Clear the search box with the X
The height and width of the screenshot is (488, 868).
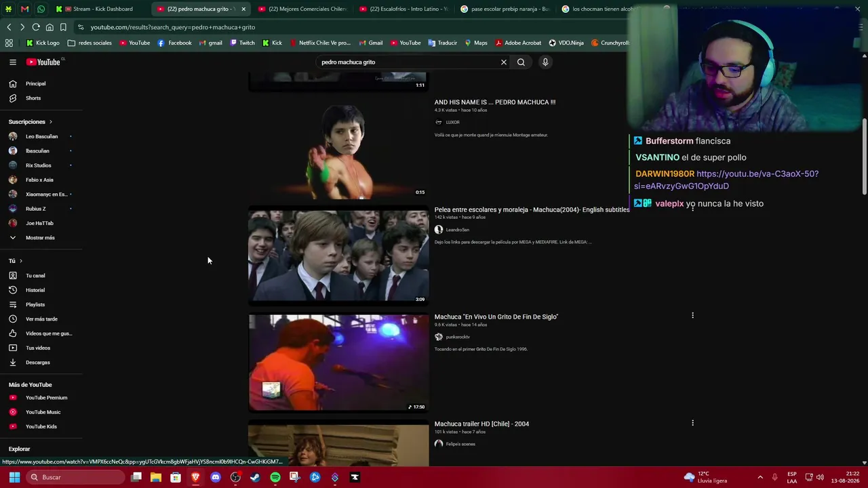point(503,62)
